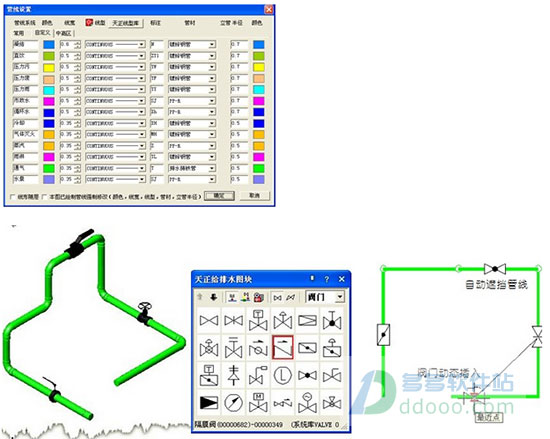
Task: Click the ball valve on top green pipe
Action: click(495, 269)
